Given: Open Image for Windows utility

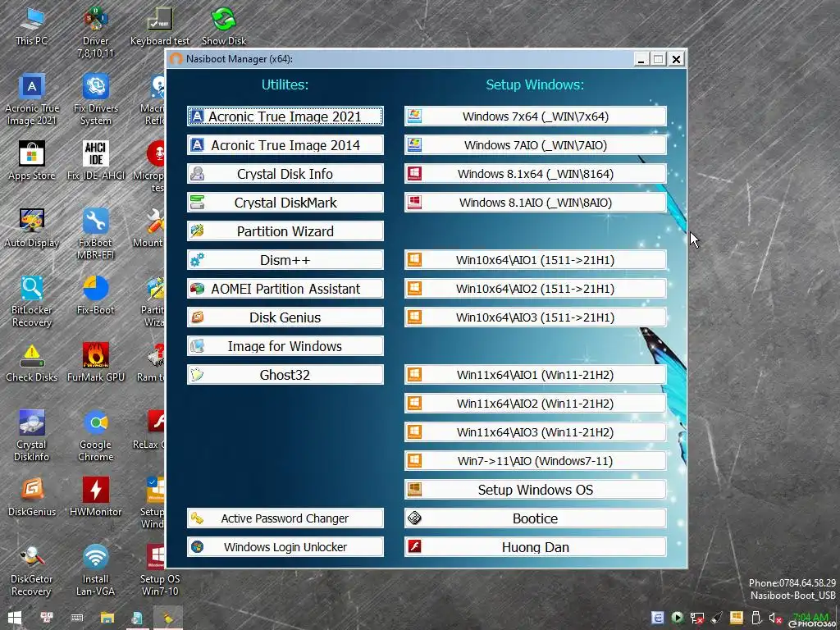Looking at the screenshot, I should point(285,346).
